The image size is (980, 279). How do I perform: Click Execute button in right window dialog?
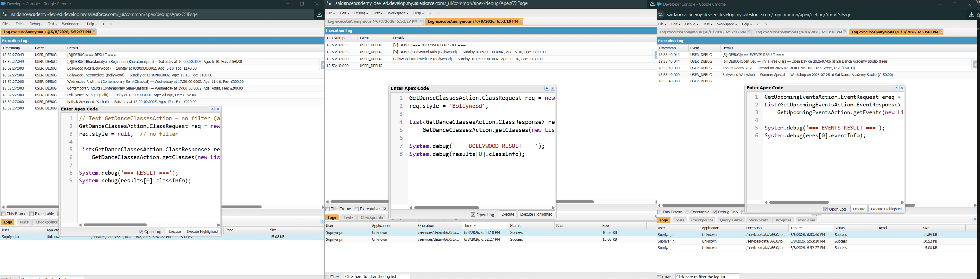tap(859, 209)
